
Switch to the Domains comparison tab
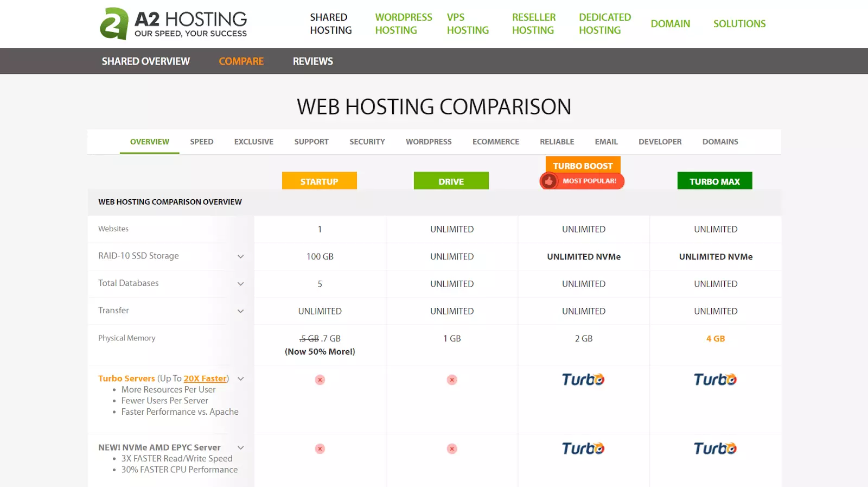(720, 142)
